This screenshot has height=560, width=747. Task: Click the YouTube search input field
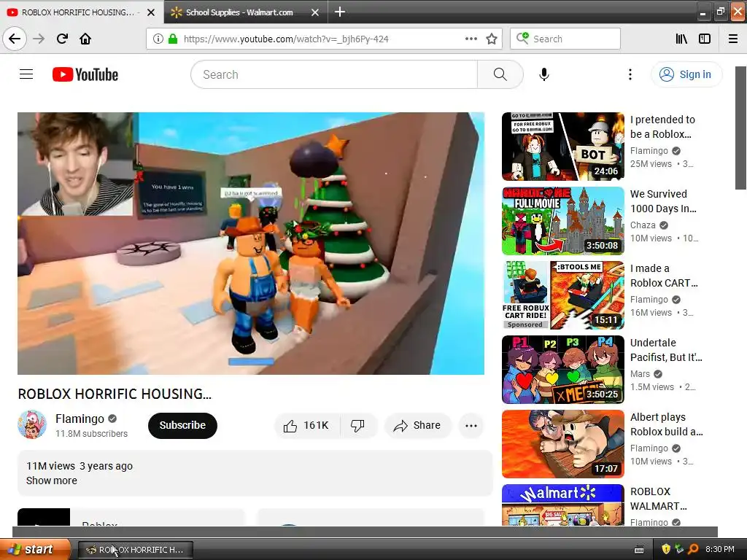(334, 74)
